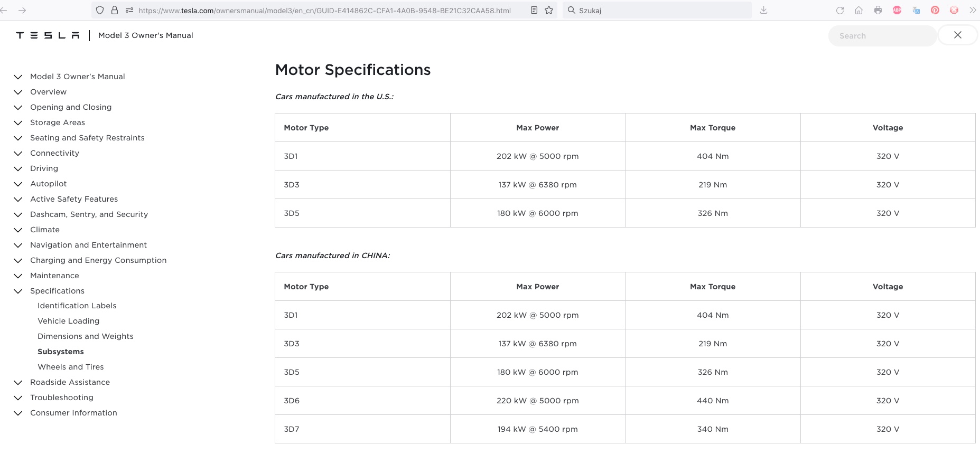
Task: Go to Dimensions and Weights page
Action: (85, 336)
